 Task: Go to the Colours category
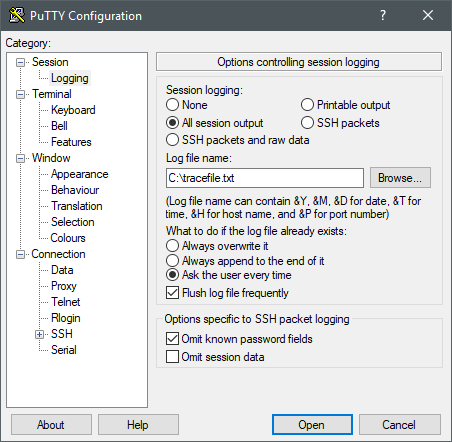pyautogui.click(x=68, y=238)
